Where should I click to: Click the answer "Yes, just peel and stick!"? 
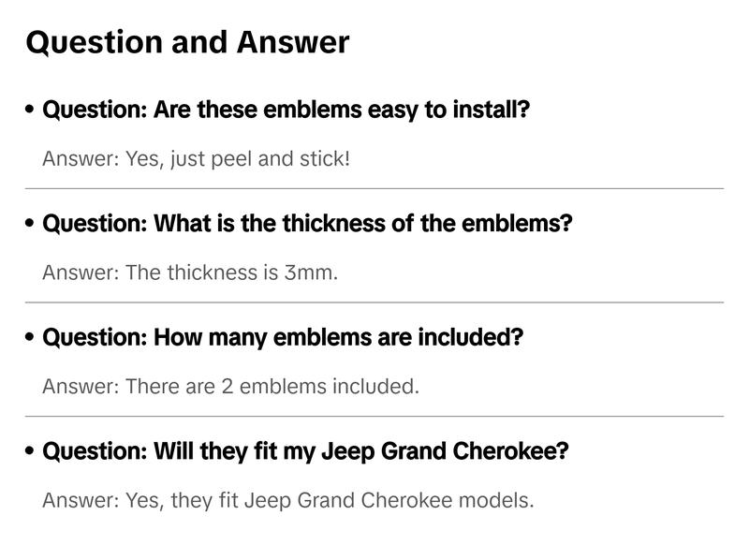click(196, 158)
